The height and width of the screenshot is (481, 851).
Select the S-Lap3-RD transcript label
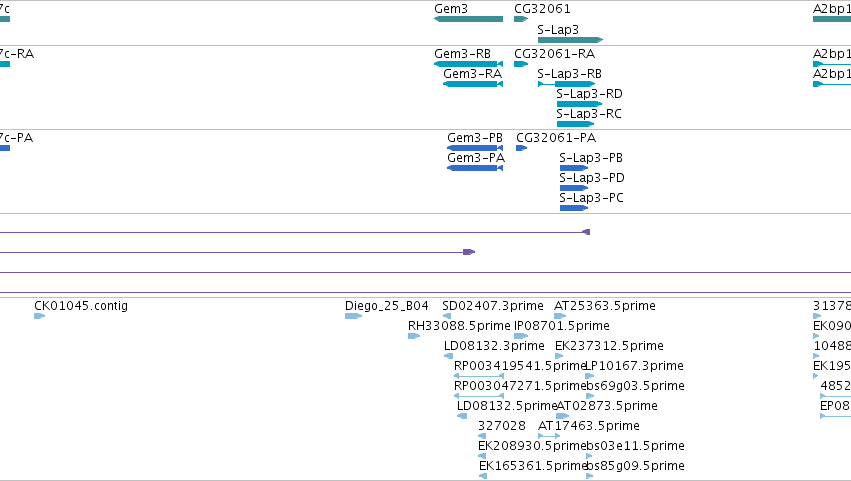(x=589, y=94)
